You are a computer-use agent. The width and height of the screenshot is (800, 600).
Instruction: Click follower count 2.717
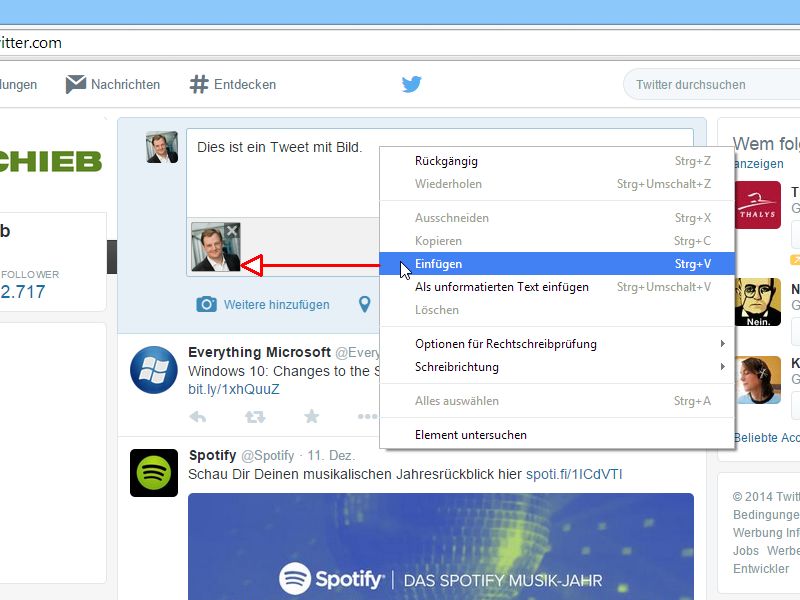[22, 292]
